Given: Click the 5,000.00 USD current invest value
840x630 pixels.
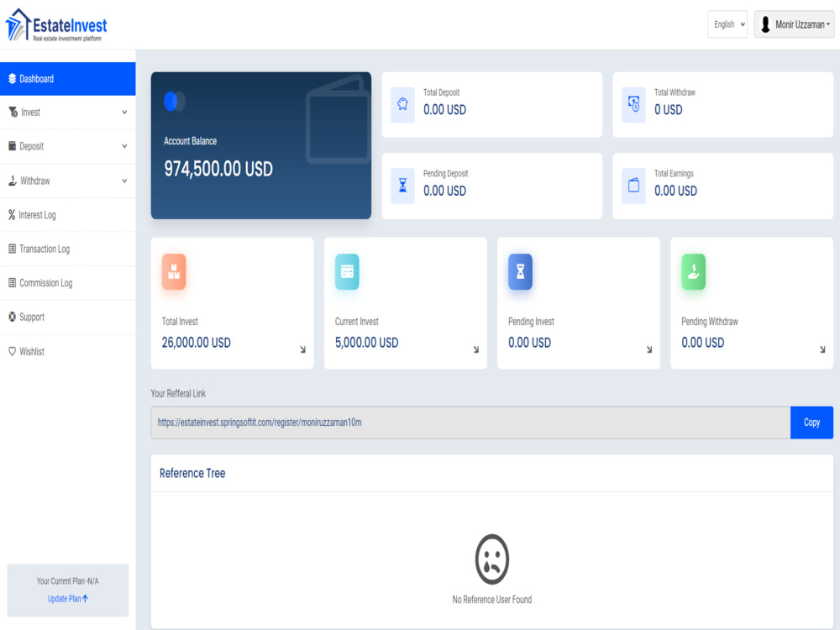Looking at the screenshot, I should [366, 343].
